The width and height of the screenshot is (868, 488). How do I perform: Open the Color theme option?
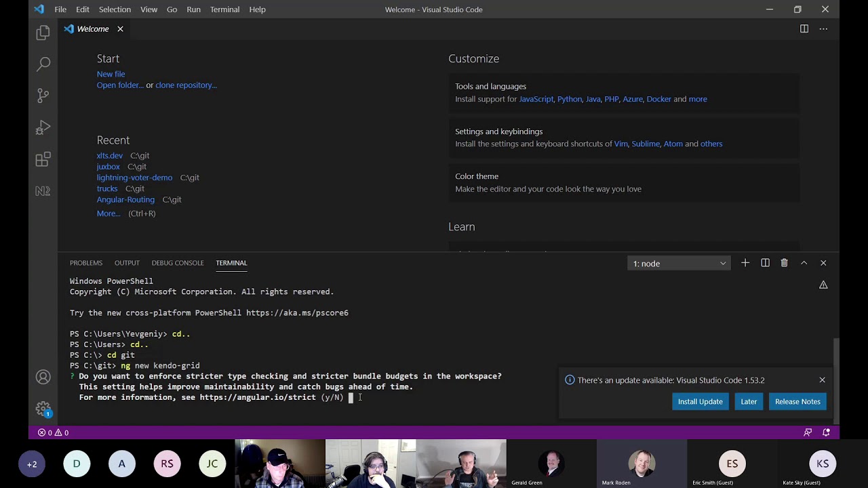(624, 182)
